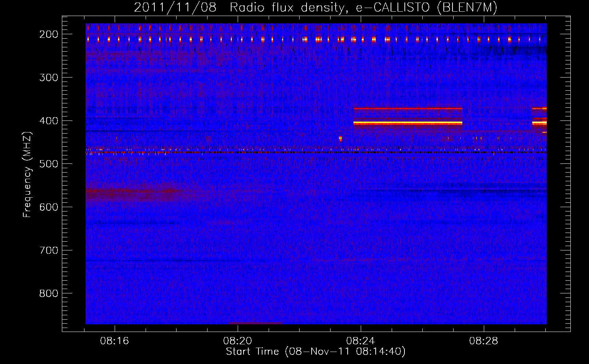Click the 'Frequency (MHZ)' axis label

coord(27,174)
